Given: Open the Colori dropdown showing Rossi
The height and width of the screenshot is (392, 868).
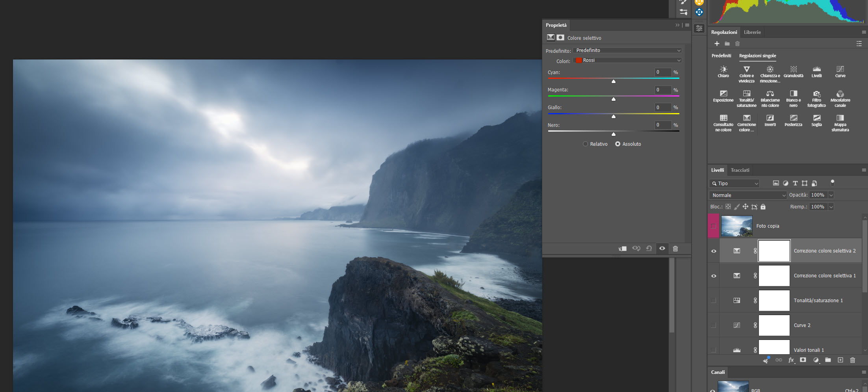Looking at the screenshot, I should click(x=627, y=60).
